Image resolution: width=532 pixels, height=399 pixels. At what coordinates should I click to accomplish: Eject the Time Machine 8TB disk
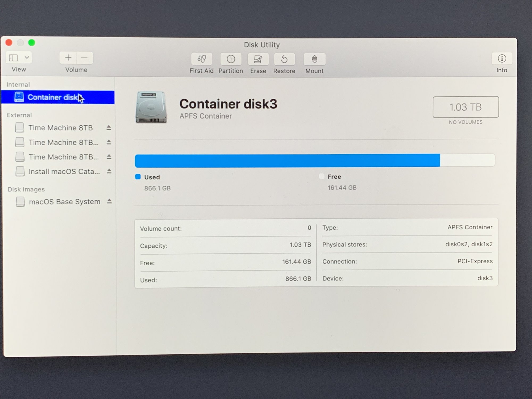(x=109, y=128)
